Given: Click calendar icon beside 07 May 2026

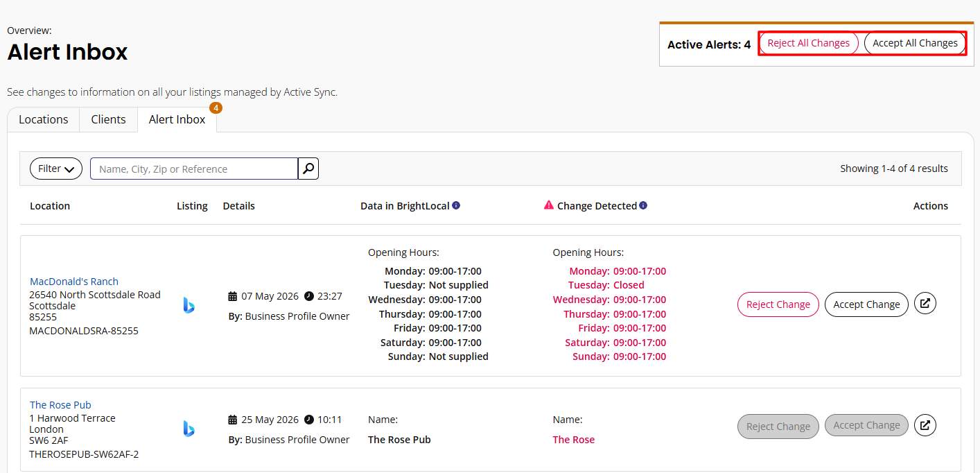Looking at the screenshot, I should [x=233, y=296].
